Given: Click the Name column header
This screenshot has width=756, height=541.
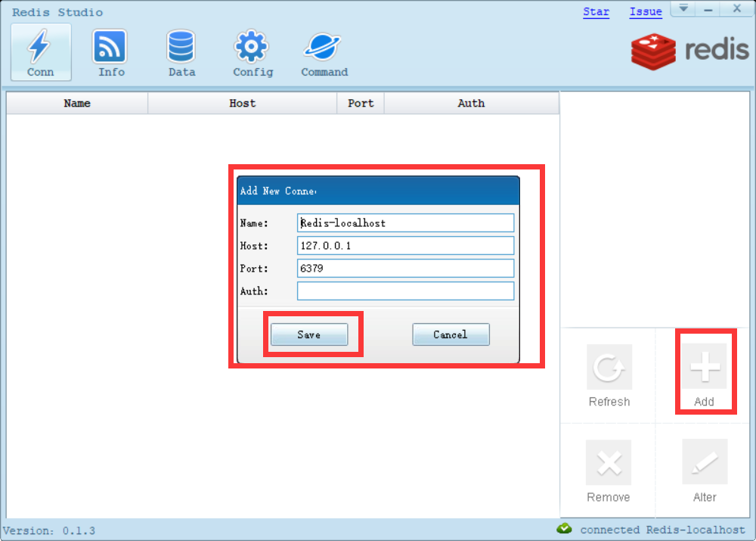Looking at the screenshot, I should point(77,103).
